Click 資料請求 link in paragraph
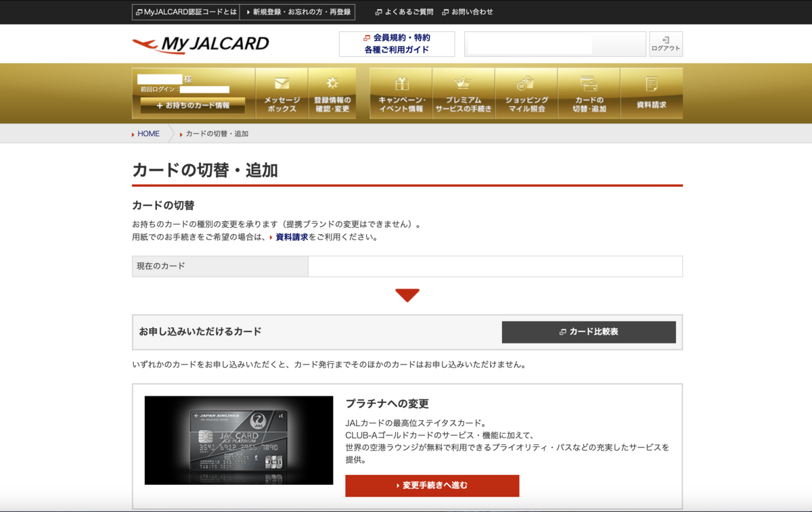The height and width of the screenshot is (512, 812). (x=292, y=237)
